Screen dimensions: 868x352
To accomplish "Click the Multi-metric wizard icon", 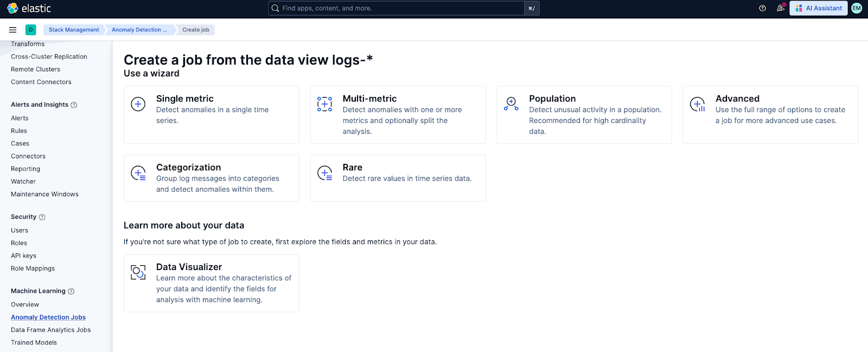I will (x=324, y=104).
